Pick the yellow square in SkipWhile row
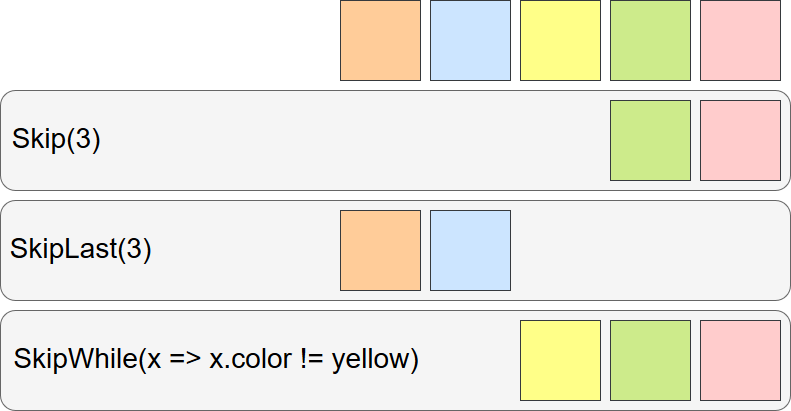 [560, 361]
